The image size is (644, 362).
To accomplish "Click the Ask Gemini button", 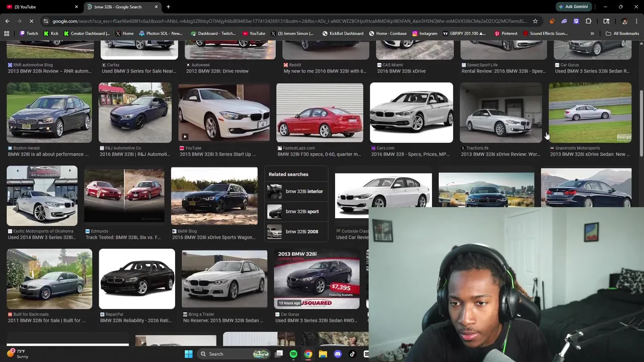I will pos(573,7).
